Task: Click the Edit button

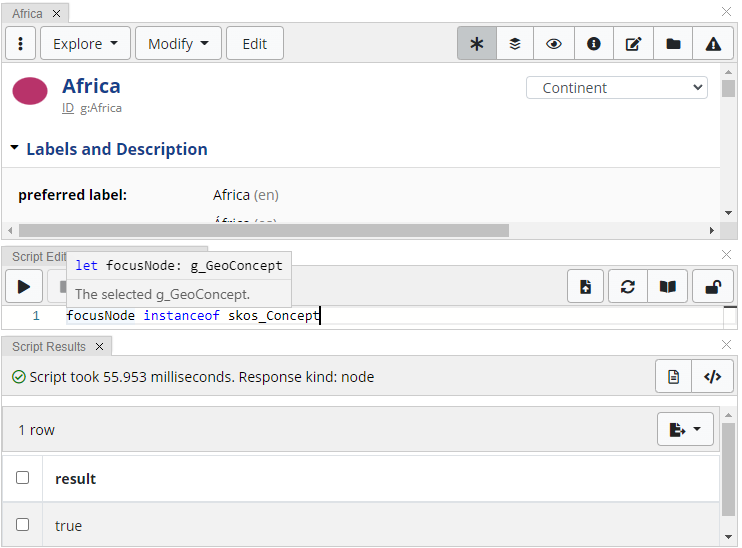Action: (255, 44)
